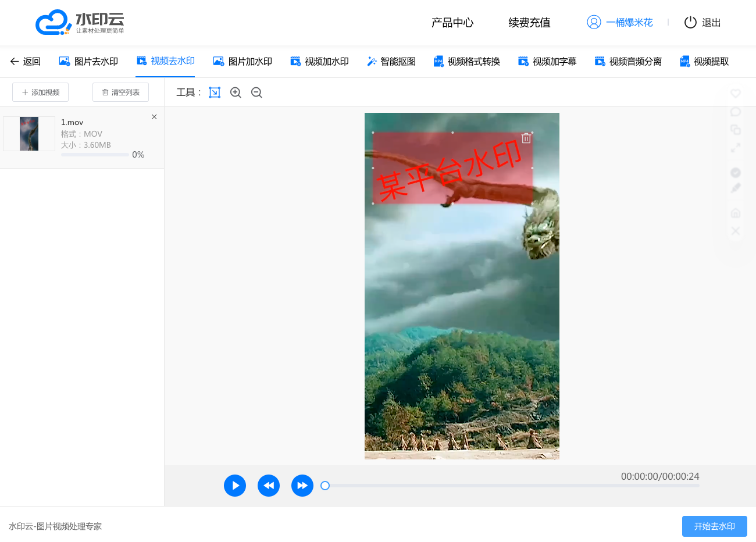
Task: Remove 1.mov from the video list
Action: coord(154,117)
